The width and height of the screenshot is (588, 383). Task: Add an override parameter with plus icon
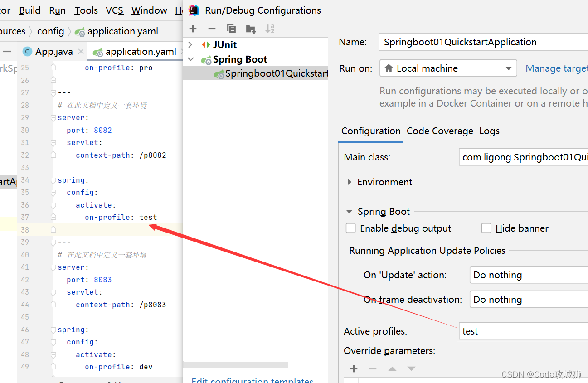pos(354,368)
